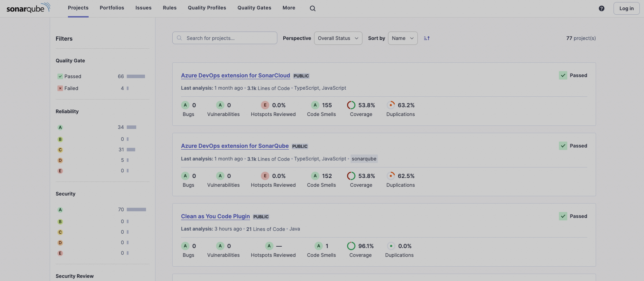The width and height of the screenshot is (644, 281).
Task: Click the Log in button
Action: click(x=626, y=8)
